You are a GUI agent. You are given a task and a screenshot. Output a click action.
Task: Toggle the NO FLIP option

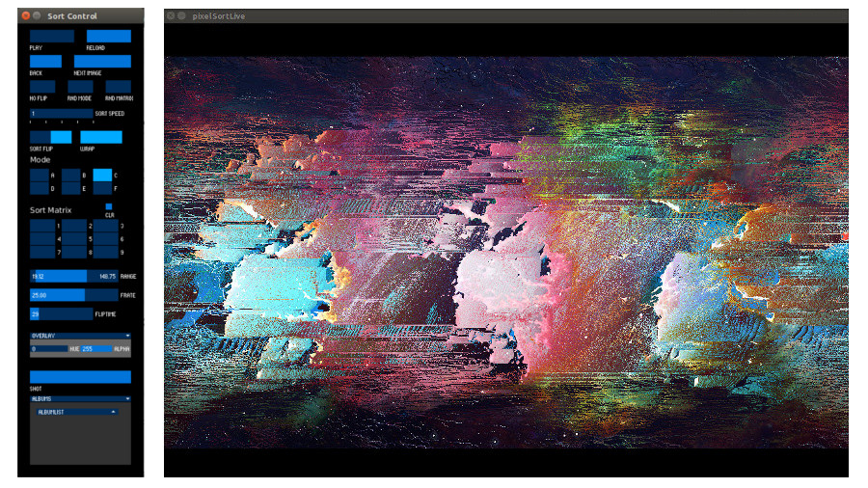(42, 87)
